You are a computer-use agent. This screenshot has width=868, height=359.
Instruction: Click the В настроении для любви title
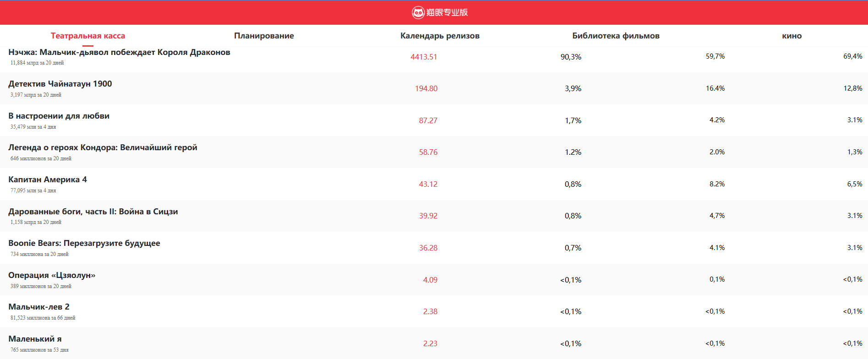(x=59, y=116)
